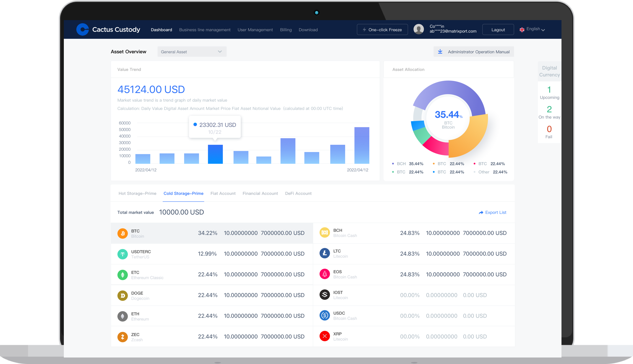Switch to Hot Storage-Prime tab
The image size is (633, 364).
137,194
